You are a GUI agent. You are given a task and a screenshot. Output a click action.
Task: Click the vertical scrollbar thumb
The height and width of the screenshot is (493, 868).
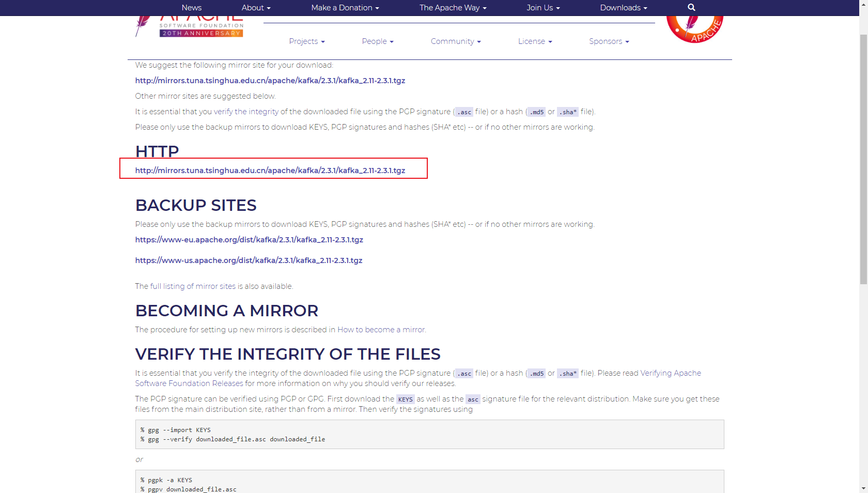pyautogui.click(x=863, y=159)
